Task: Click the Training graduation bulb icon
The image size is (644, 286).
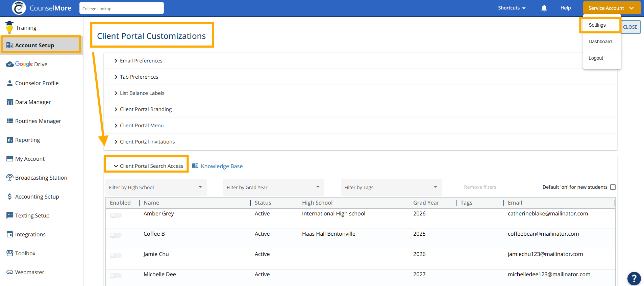Action: (9, 27)
